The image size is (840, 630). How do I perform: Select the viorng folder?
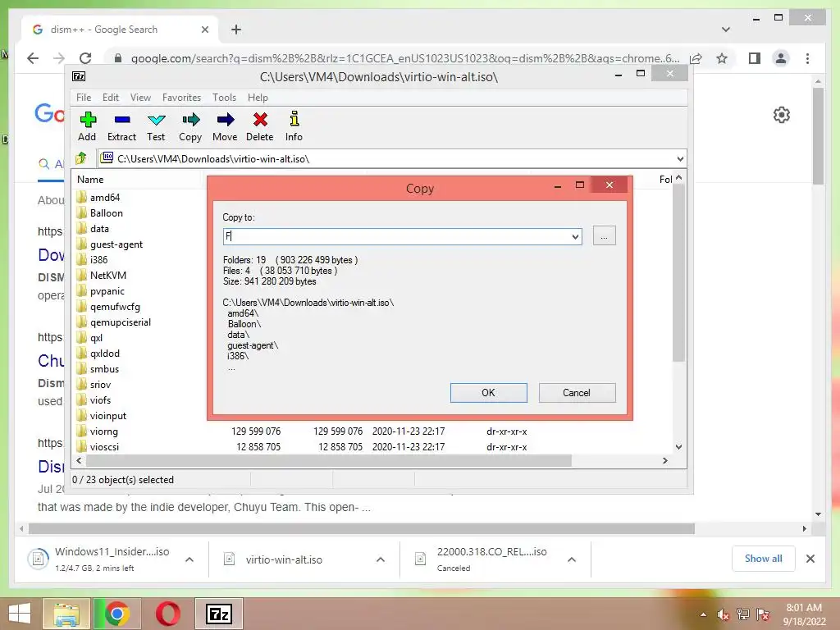click(104, 431)
